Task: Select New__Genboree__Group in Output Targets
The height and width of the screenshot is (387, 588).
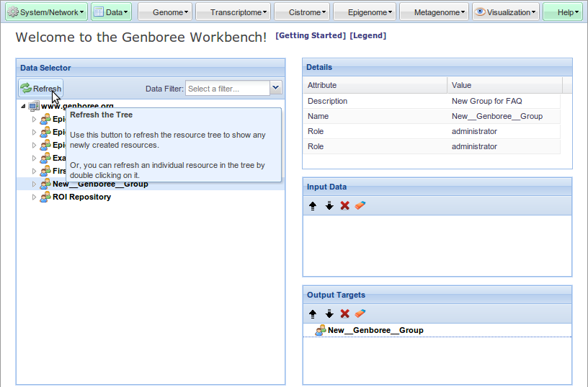Action: [x=375, y=330]
